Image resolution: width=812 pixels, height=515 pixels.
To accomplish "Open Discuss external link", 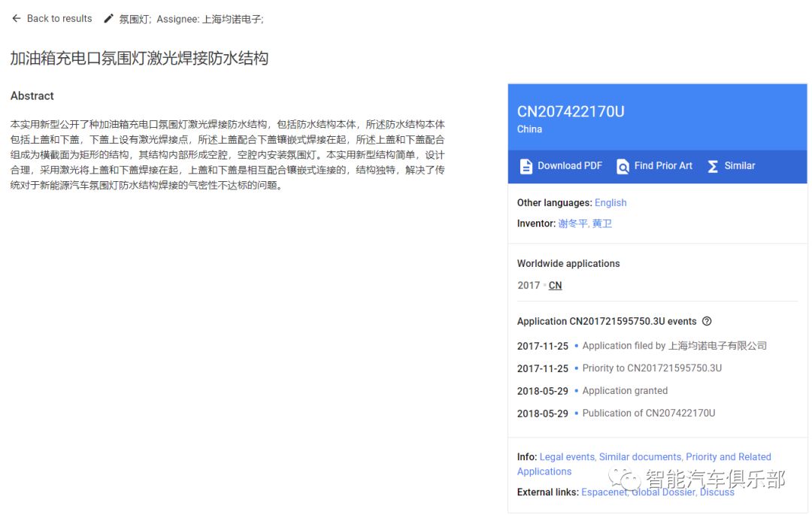I will click(717, 492).
